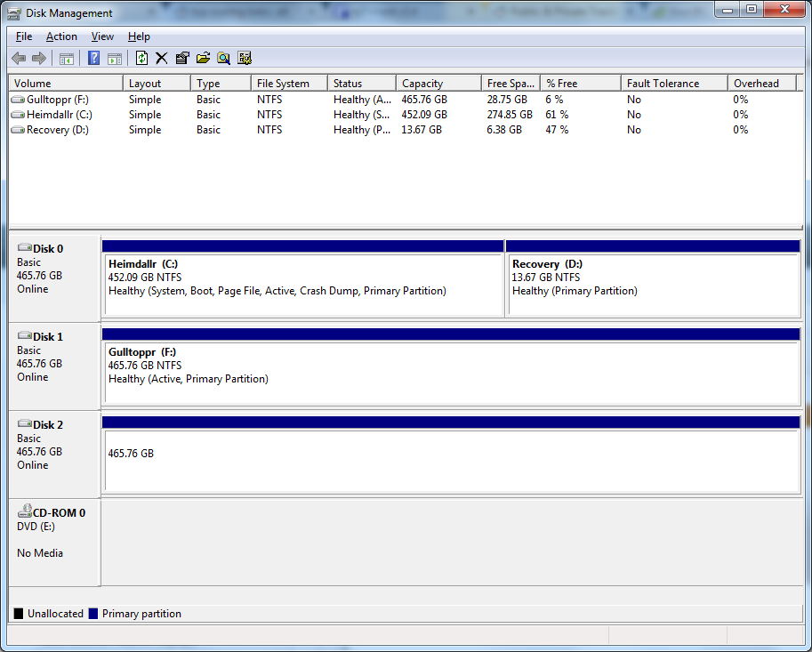The height and width of the screenshot is (652, 812).
Task: Click the 'DVD (E:)' text
Action: coord(36,527)
